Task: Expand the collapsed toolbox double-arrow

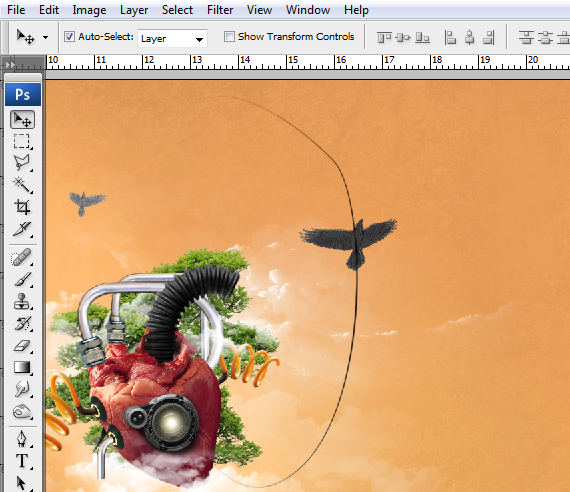Action: coord(10,65)
